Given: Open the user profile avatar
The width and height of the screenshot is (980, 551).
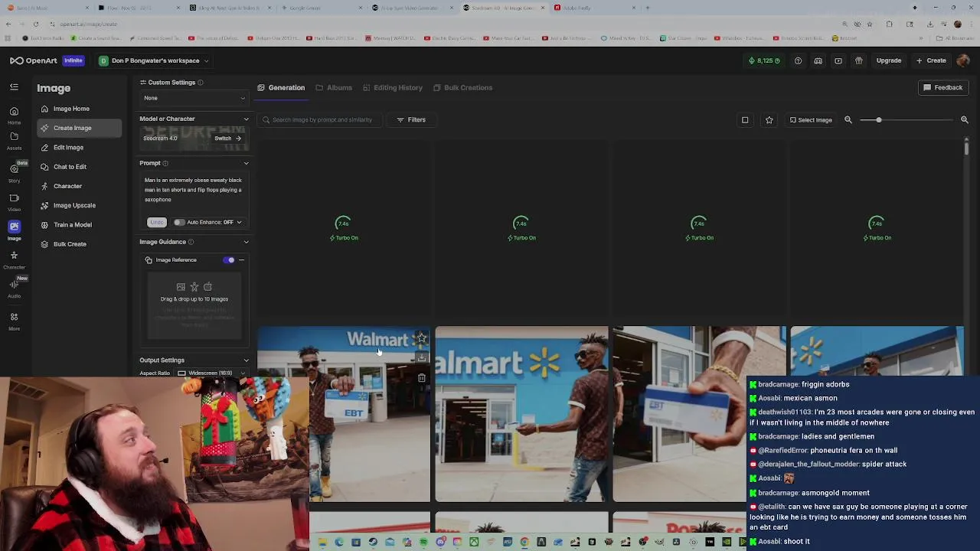Looking at the screenshot, I should (963, 60).
